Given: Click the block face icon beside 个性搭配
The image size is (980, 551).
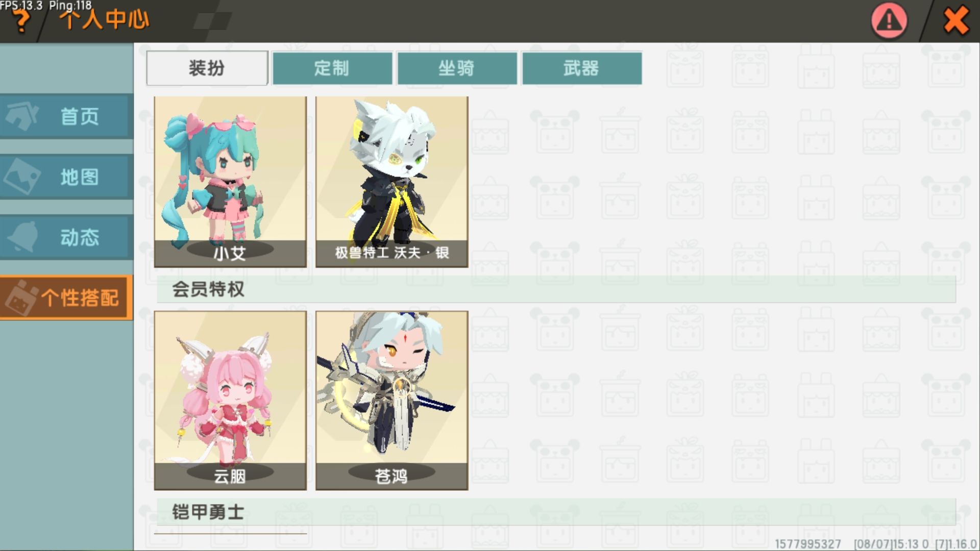Looking at the screenshot, I should (x=21, y=298).
